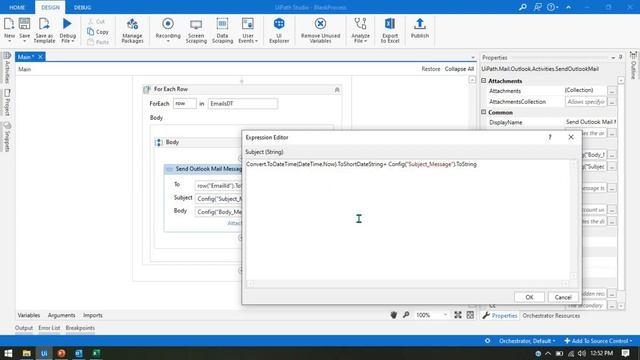The image size is (640, 360).
Task: Open Screen Scraping tool
Action: 196,30
